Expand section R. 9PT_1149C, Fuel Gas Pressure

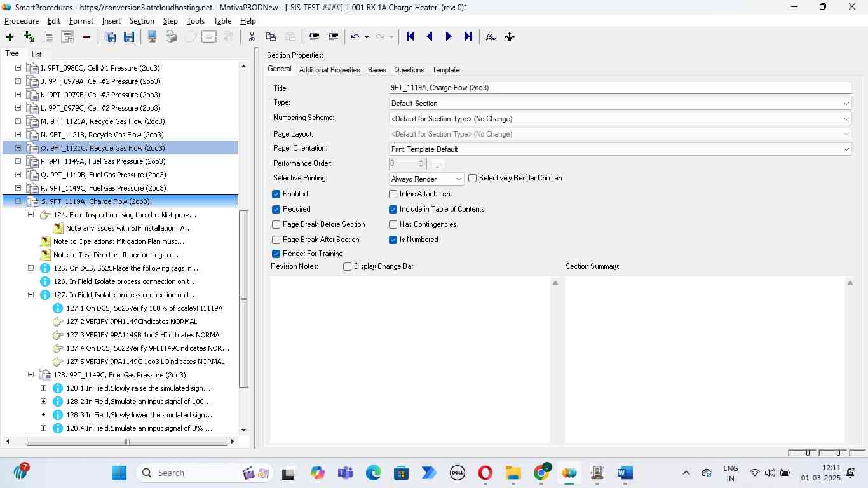click(18, 188)
